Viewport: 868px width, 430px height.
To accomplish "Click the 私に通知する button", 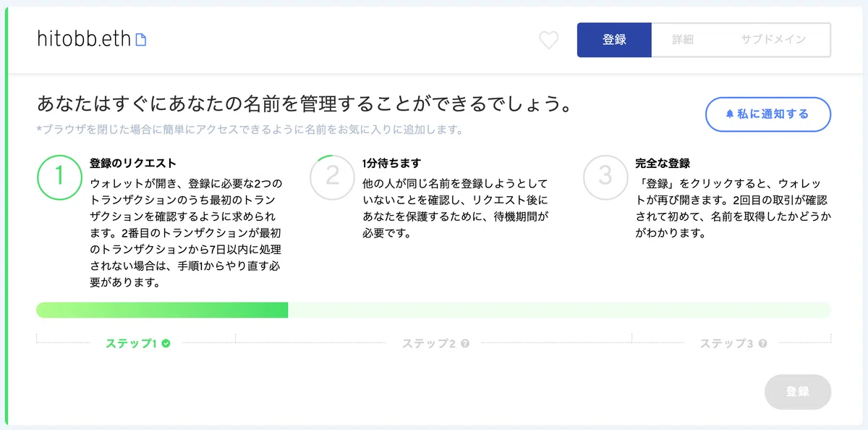I will 768,114.
